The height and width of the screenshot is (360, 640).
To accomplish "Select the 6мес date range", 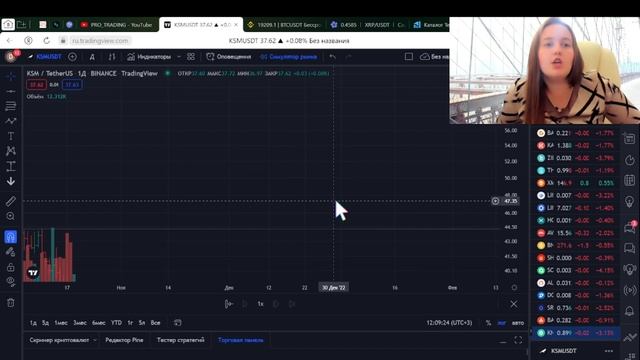I will (x=98, y=323).
